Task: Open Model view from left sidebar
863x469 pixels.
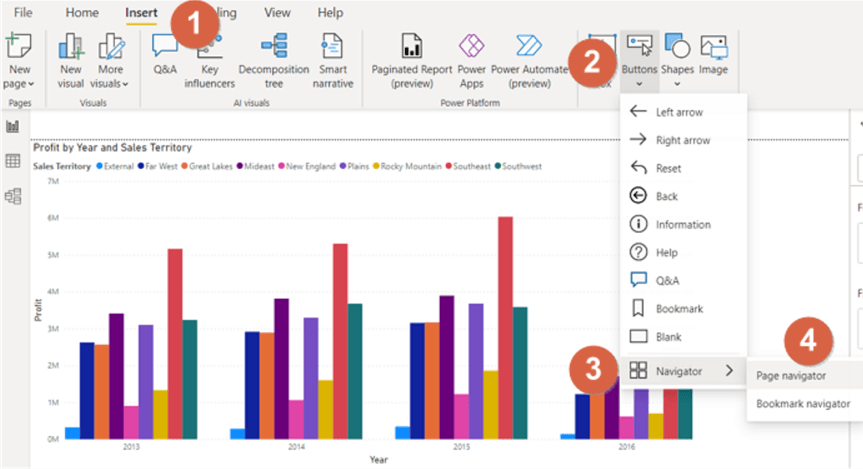Action: (x=13, y=196)
